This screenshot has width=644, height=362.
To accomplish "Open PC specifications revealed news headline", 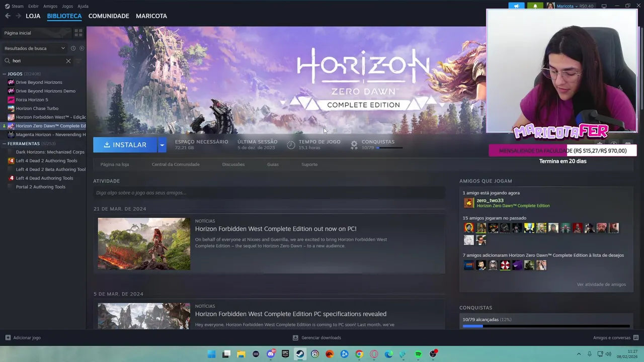I will click(x=291, y=314).
